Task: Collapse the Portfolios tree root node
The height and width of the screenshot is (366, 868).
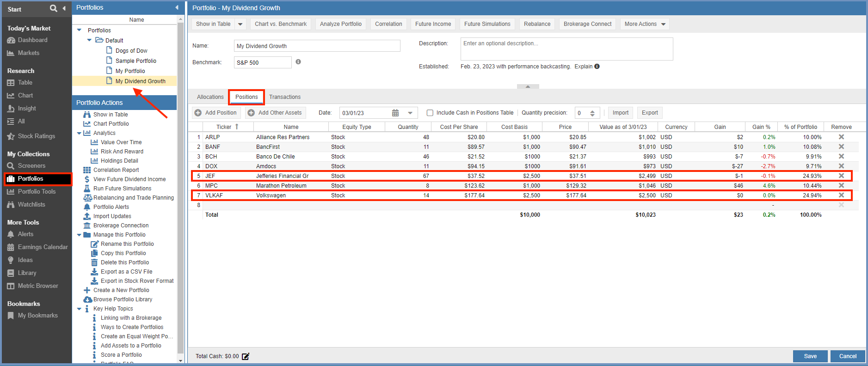Action: coord(80,30)
